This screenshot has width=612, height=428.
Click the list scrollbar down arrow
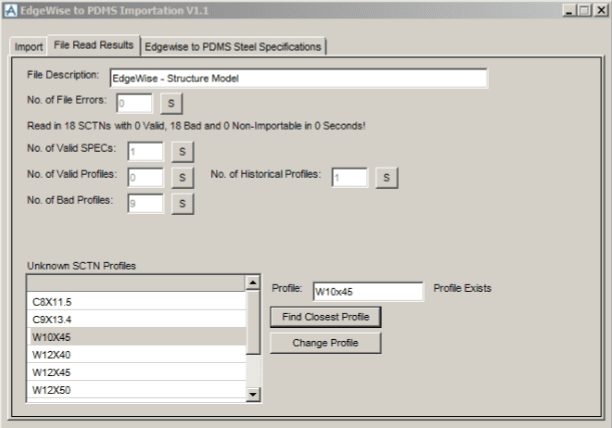coord(253,394)
